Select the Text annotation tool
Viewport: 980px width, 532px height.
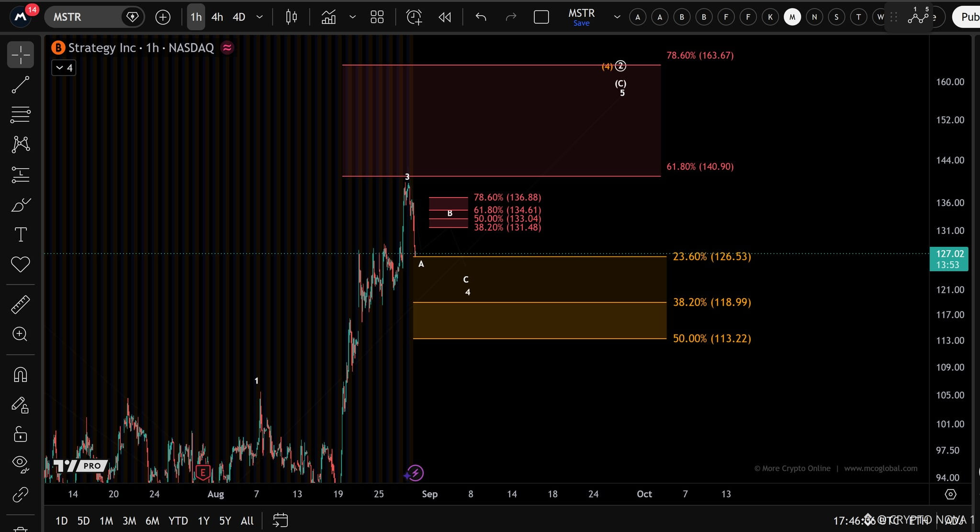[x=21, y=234]
